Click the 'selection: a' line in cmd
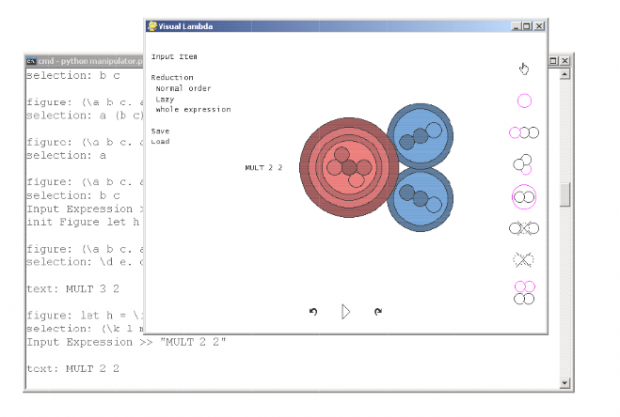Screen dimensions: 620x417 click(x=66, y=155)
